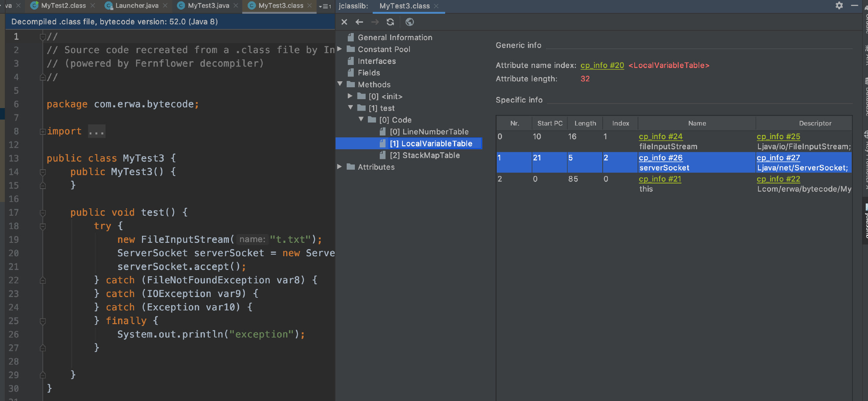Select the MyTest3.class tab in editor
The image size is (868, 401).
tap(280, 6)
